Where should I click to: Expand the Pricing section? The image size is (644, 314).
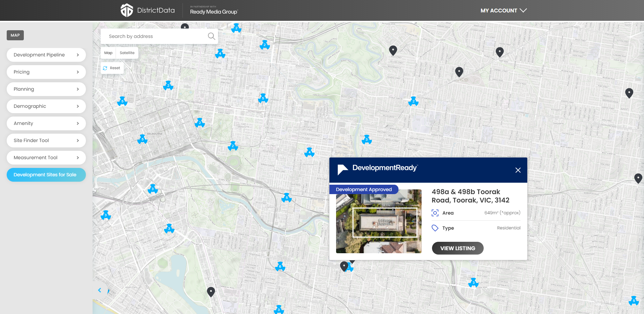point(46,72)
